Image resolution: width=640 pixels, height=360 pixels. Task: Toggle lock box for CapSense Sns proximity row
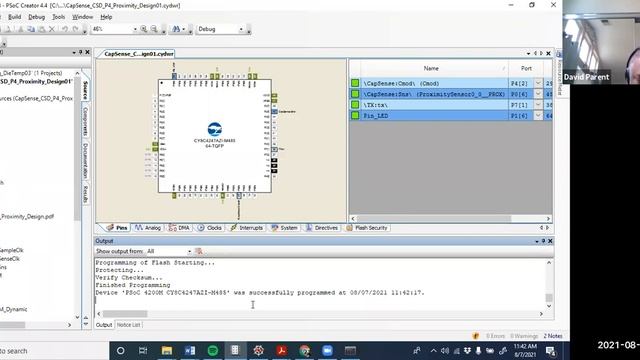tap(355, 94)
